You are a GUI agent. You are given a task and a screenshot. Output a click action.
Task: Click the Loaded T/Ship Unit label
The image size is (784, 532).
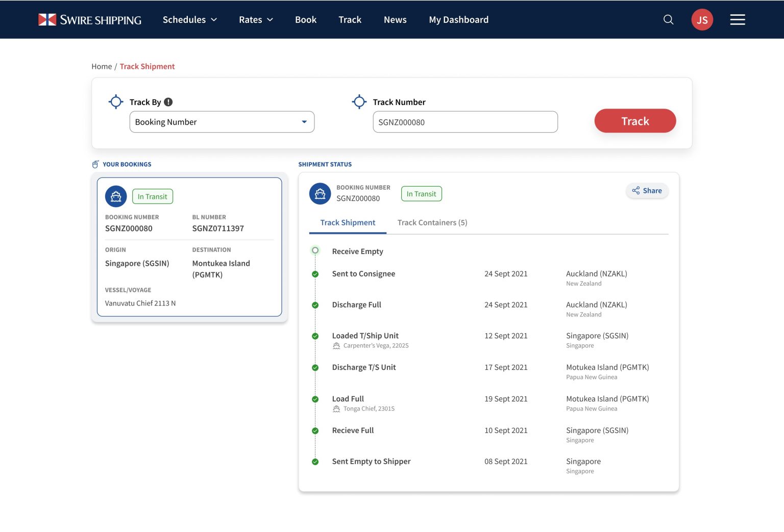pos(365,336)
